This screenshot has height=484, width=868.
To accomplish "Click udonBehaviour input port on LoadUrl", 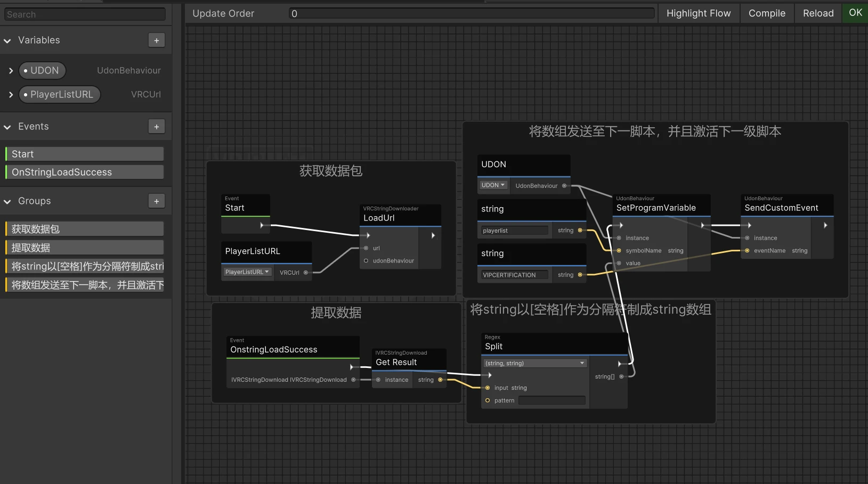I will pyautogui.click(x=366, y=261).
